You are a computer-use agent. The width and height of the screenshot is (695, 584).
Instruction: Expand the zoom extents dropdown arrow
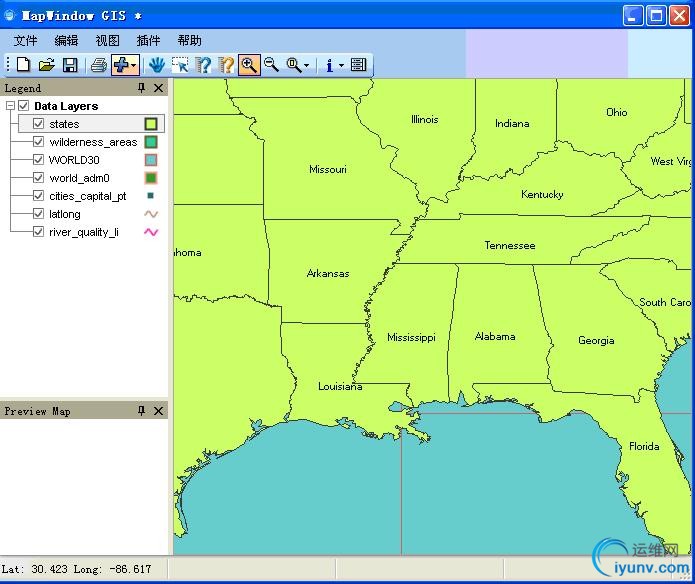[307, 66]
